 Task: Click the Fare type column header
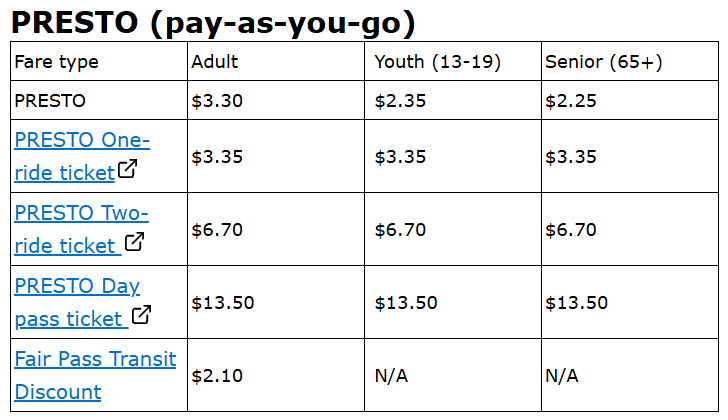(56, 62)
